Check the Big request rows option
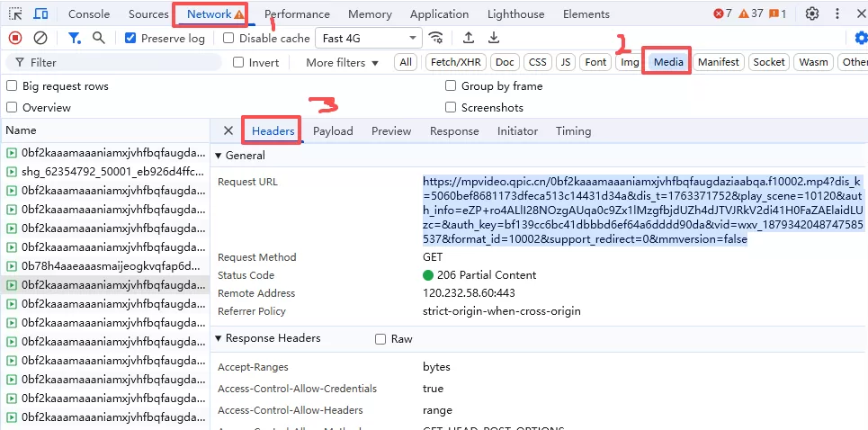Screen dimensions: 868x430 [12, 86]
